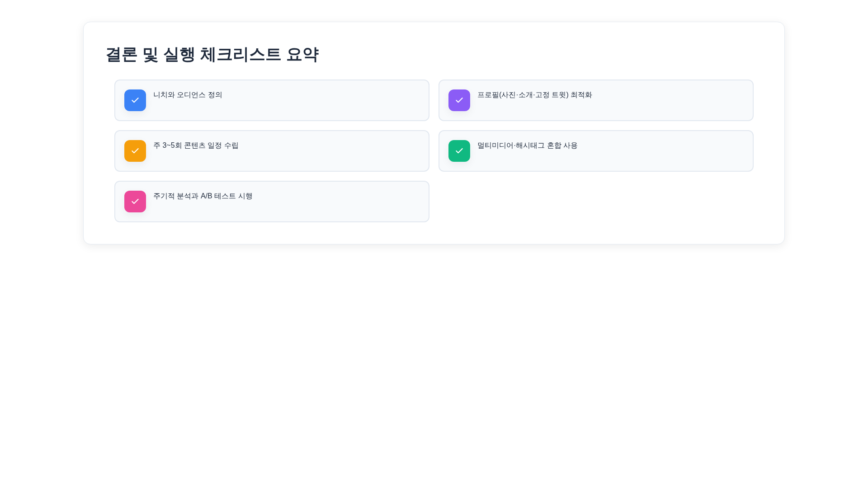Viewport: 868px width, 488px height.
Task: Toggle the 주 3~5회 콘텐츠 일정 수립 checkbox
Action: tap(135, 150)
